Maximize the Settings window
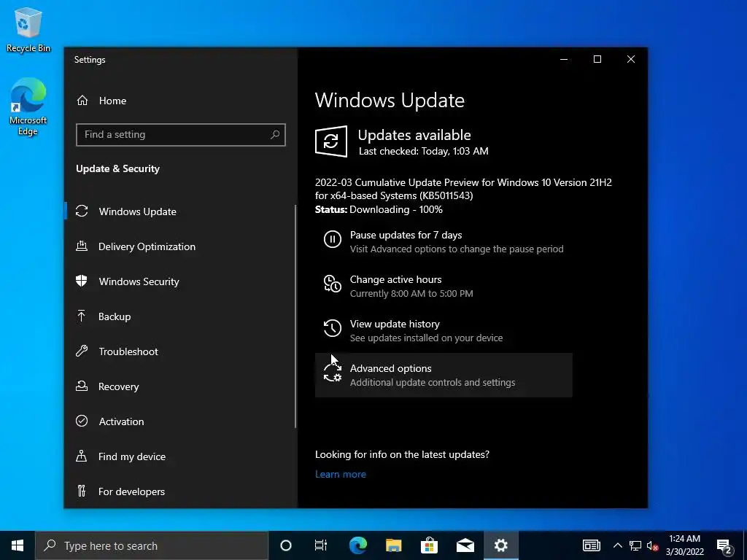 tap(597, 59)
